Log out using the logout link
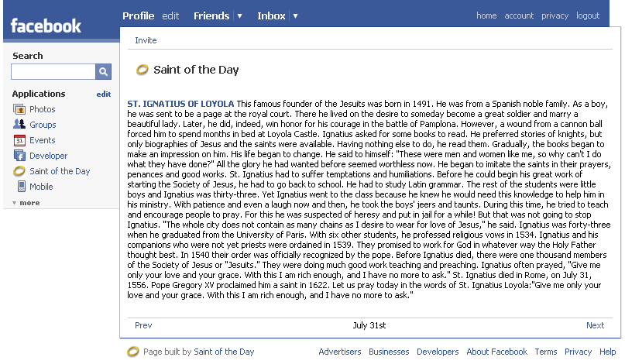The image size is (625, 364). click(x=588, y=15)
